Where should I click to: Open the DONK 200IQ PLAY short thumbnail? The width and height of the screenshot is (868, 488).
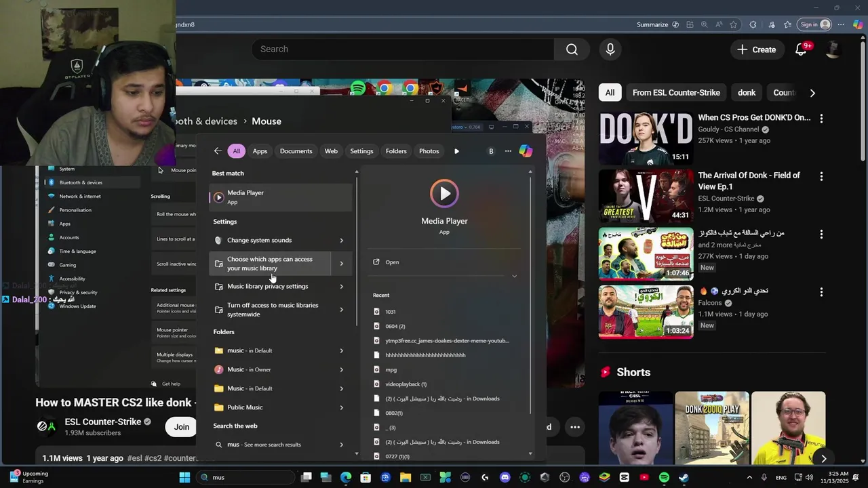pos(712,428)
